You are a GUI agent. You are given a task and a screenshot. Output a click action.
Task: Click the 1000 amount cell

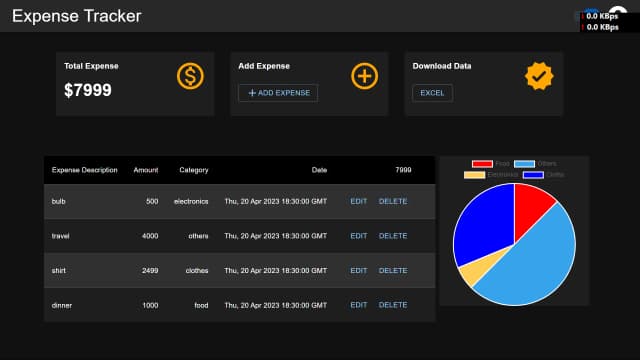pos(150,305)
